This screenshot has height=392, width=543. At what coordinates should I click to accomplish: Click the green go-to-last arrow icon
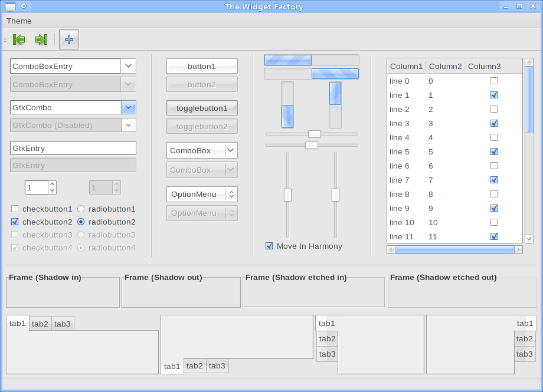(x=41, y=39)
